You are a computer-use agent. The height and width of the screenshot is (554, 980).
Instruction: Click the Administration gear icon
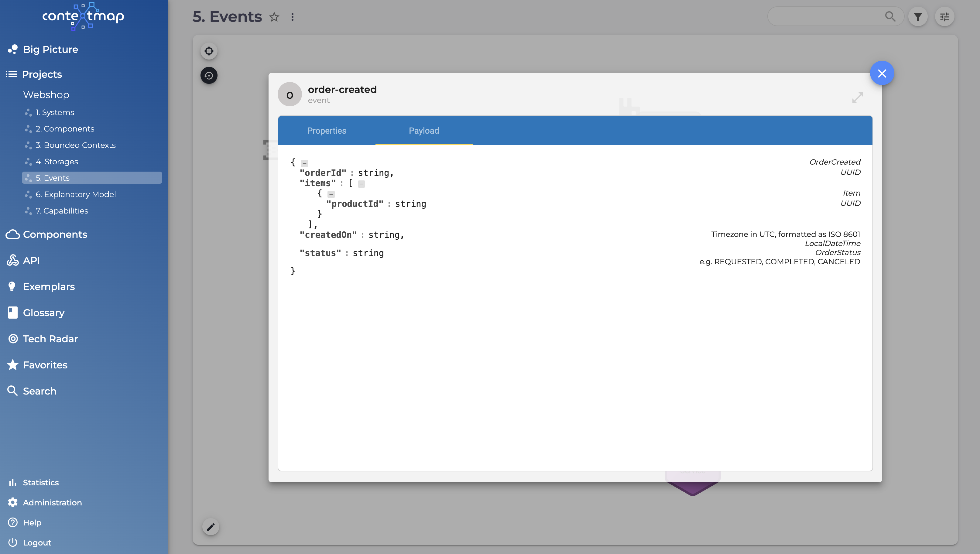pyautogui.click(x=12, y=502)
